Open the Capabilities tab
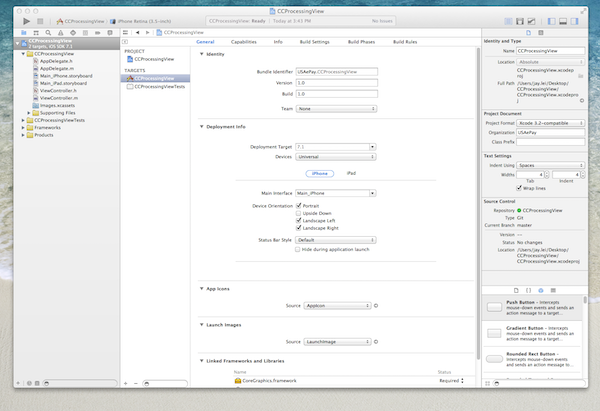The image size is (600, 411). (243, 43)
